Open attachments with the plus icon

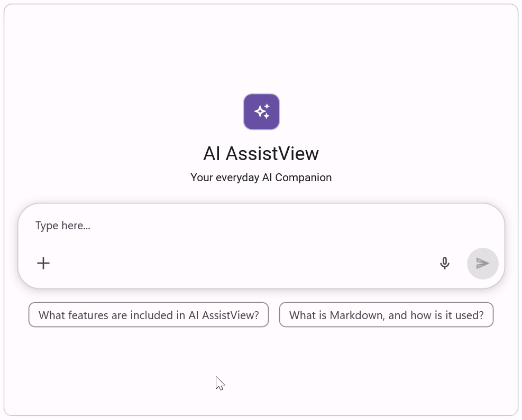pos(43,264)
